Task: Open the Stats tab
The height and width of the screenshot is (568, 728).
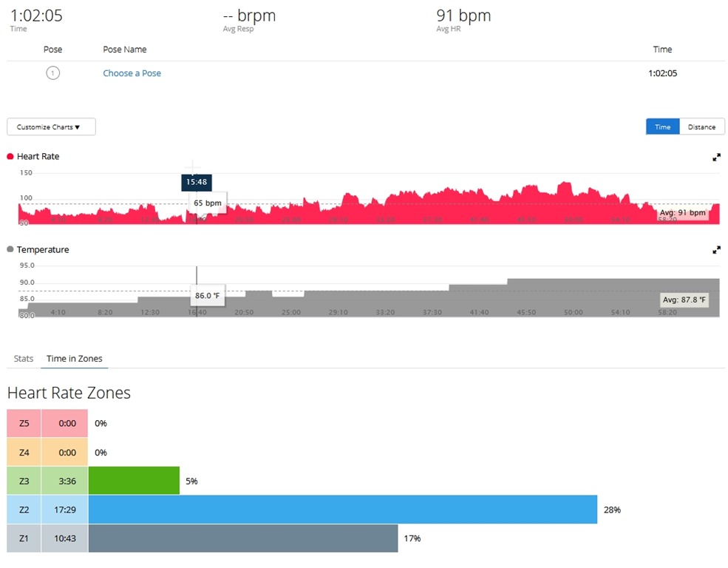Action: click(x=24, y=359)
